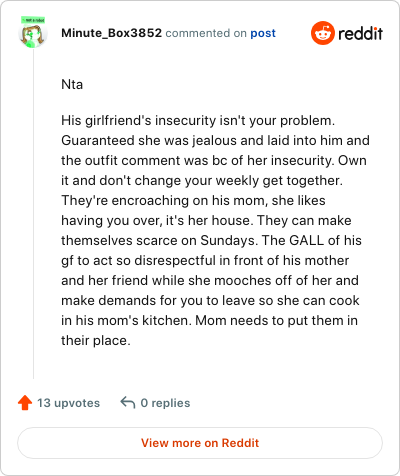Click the capitalized word "GALL" in the comment
Screen dimensions: 400x476
coord(306,240)
